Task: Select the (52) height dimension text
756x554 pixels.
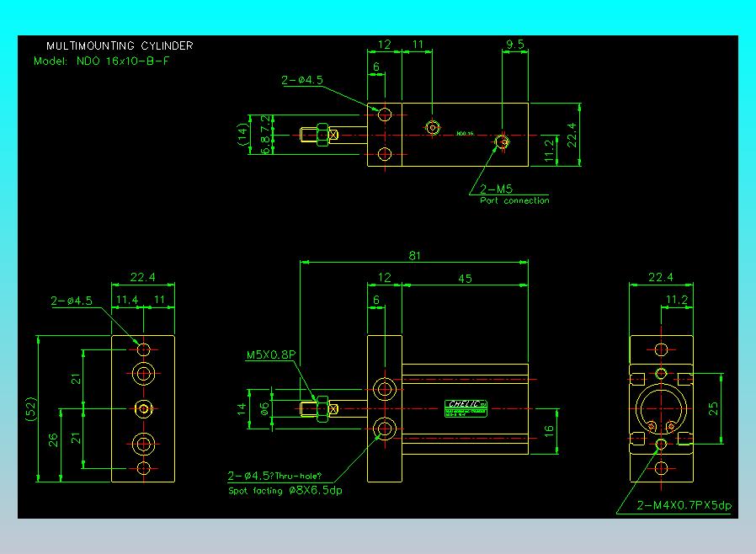Action: (x=30, y=408)
